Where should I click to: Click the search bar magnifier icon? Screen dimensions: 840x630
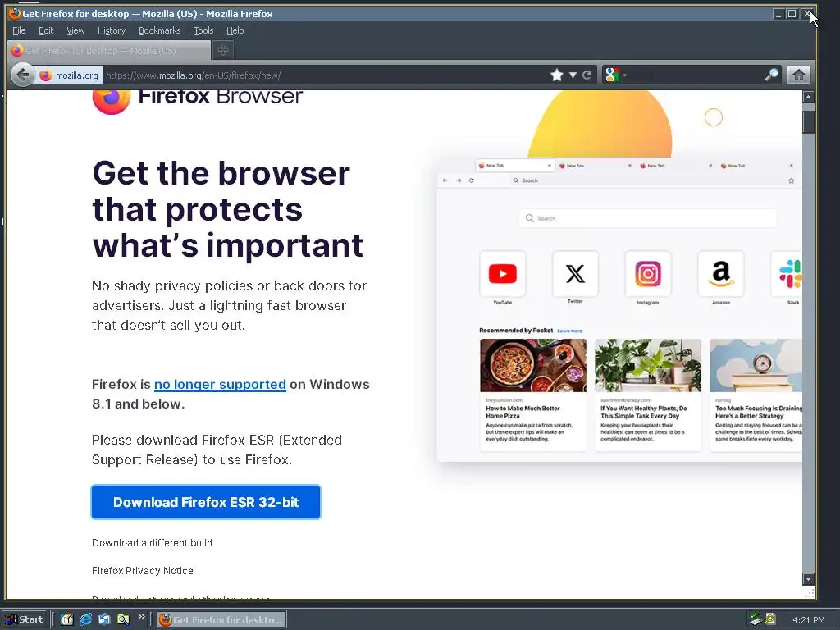pyautogui.click(x=771, y=75)
